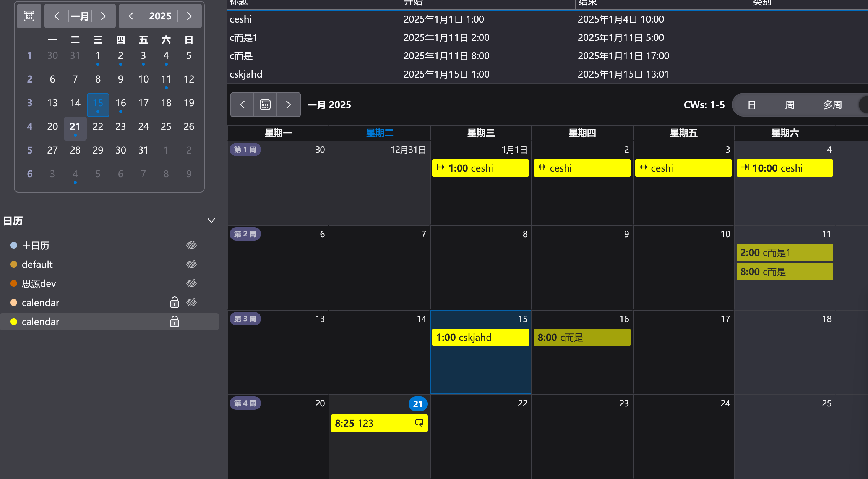This screenshot has height=479, width=868.
Task: Switch to 周 week view
Action: point(790,105)
